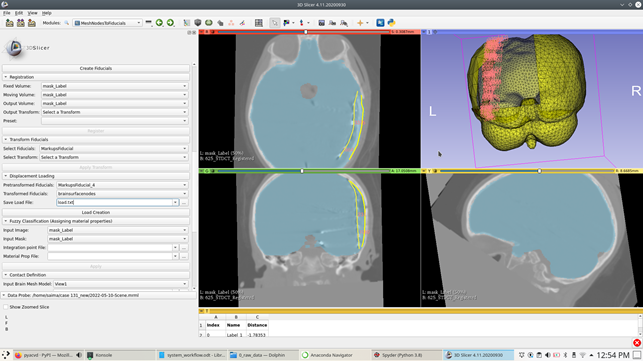Switch to Spyder (Python 3.8) in taskbar

click(406, 355)
